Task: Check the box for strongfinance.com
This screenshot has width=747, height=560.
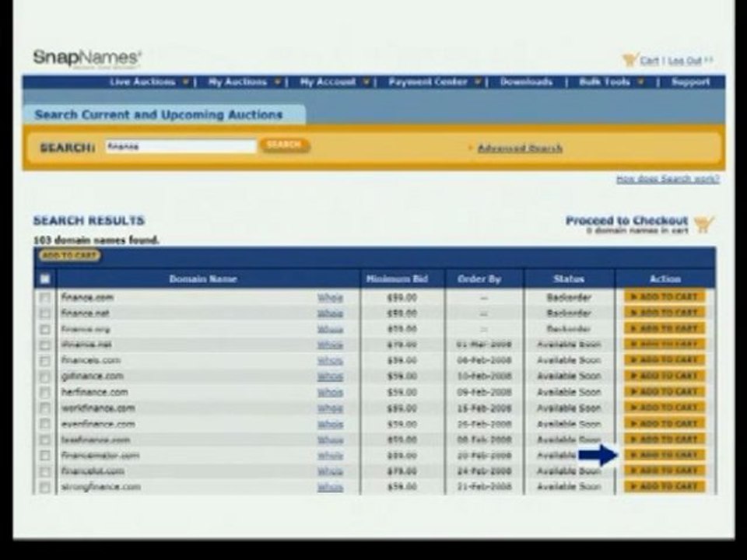Action: 45,487
